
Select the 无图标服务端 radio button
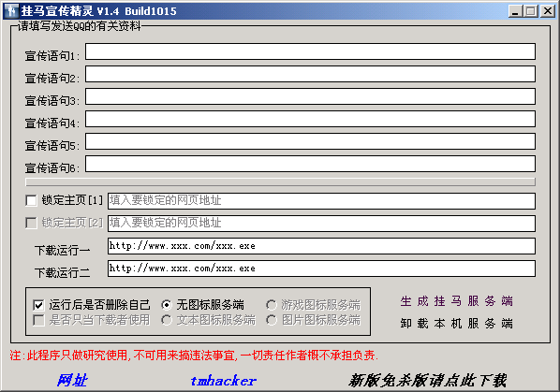pyautogui.click(x=166, y=305)
